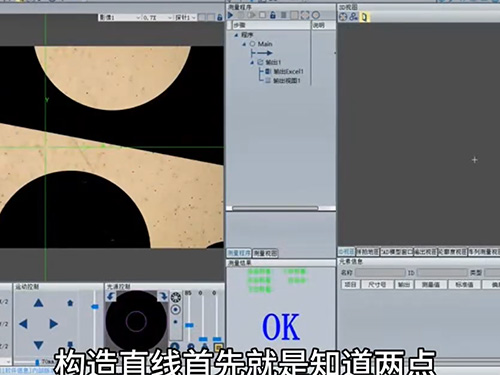Click the up arrow in motion control

[39, 303]
